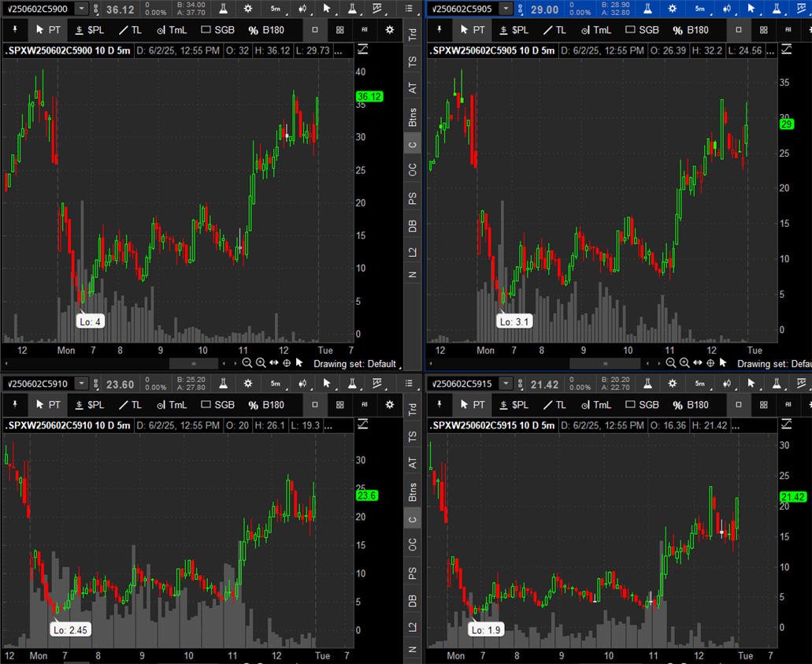
Task: Open the list menu icon on C5900 chart header
Action: point(409,9)
